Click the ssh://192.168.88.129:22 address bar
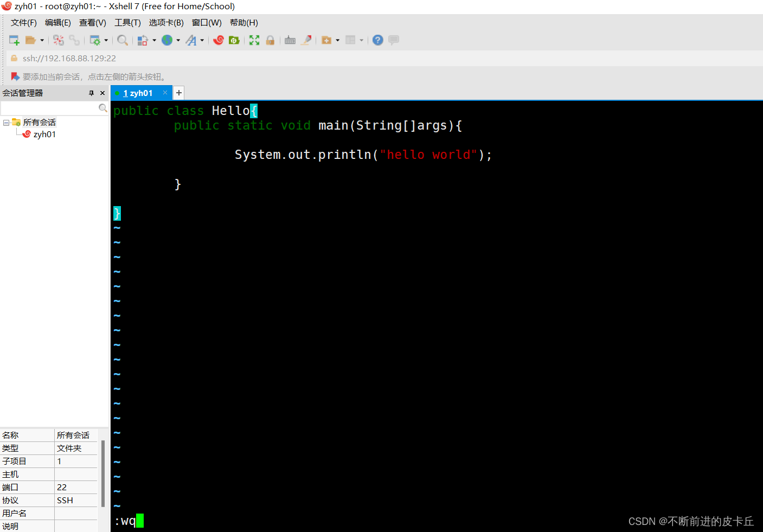This screenshot has width=763, height=532. (x=69, y=58)
